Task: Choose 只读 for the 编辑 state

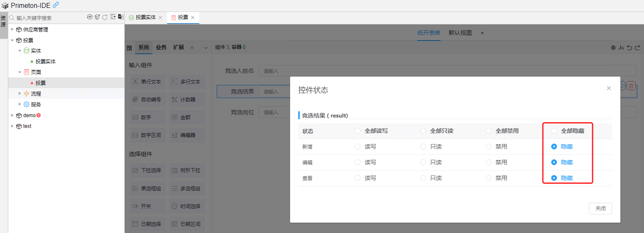Action: 423,162
